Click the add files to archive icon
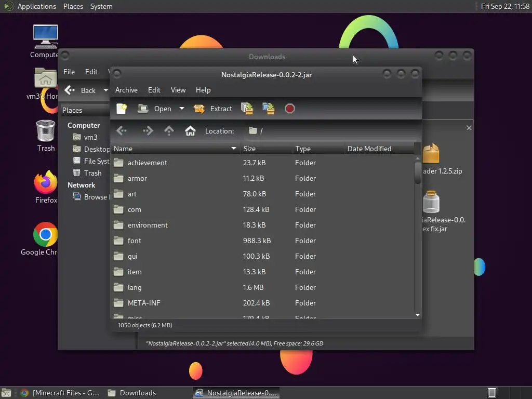Screen dimensions: 532x399 coord(247,109)
